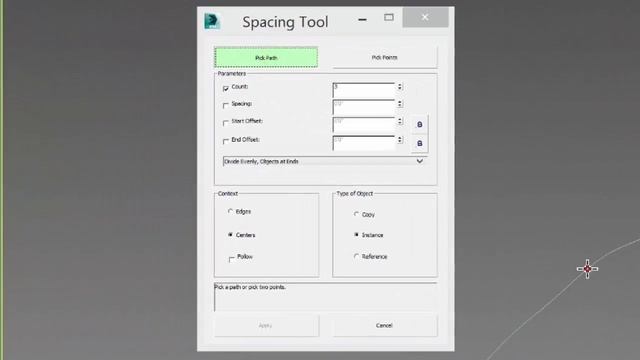Select the Centers context radio button
This screenshot has height=360, width=640.
click(x=230, y=235)
